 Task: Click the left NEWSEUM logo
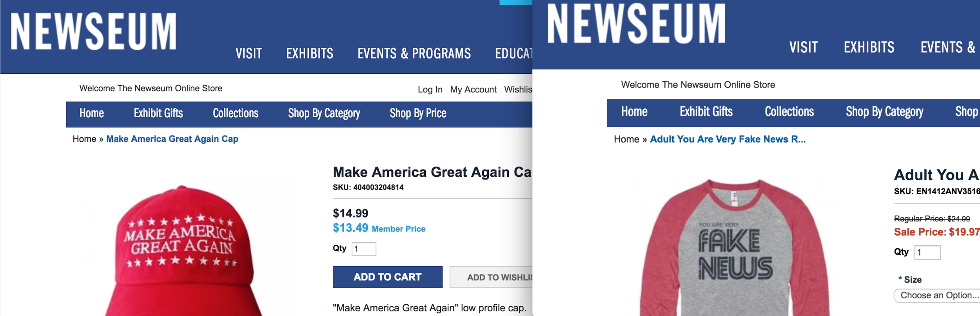pos(93,31)
